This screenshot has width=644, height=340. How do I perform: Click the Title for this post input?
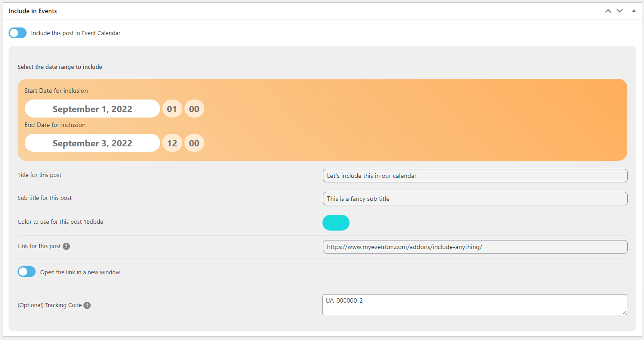pos(475,176)
